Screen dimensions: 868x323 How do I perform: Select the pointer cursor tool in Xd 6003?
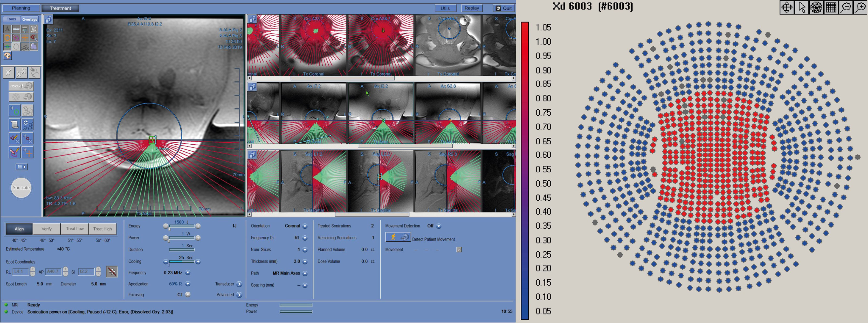(802, 8)
